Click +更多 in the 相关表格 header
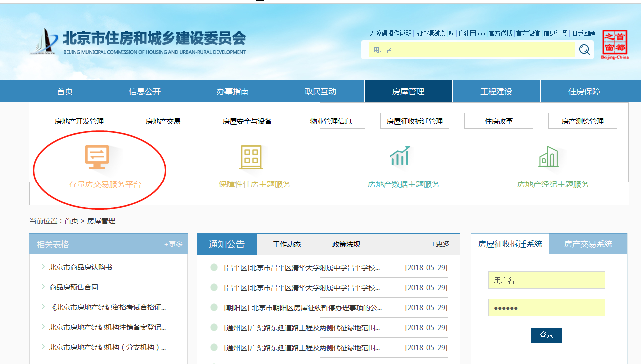Image resolution: width=641 pixels, height=364 pixels. click(174, 244)
